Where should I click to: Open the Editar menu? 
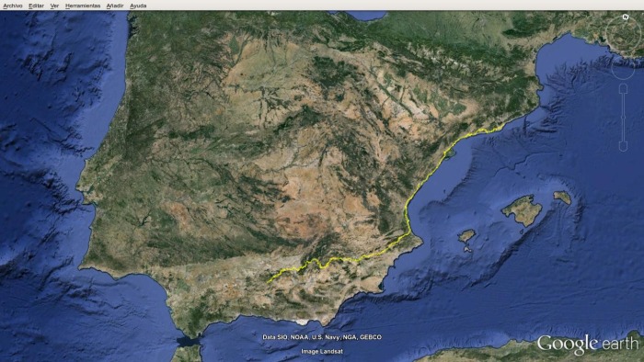click(x=36, y=6)
